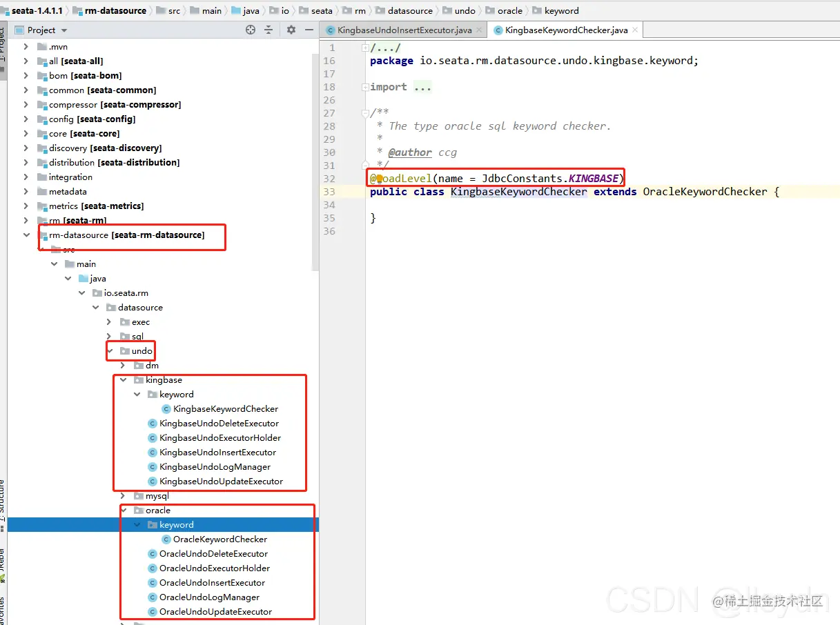Click OracleKeywordChecker in the extends clause
The image size is (840, 625).
[x=705, y=192]
